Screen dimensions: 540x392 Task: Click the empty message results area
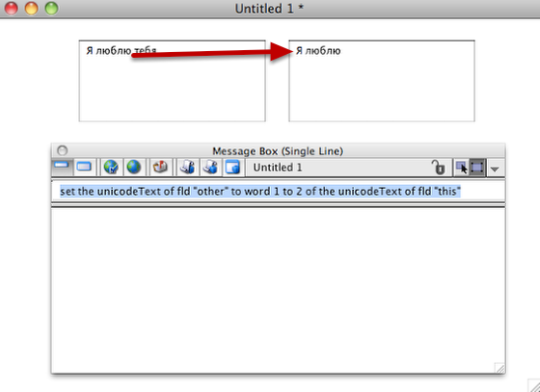[x=279, y=290]
